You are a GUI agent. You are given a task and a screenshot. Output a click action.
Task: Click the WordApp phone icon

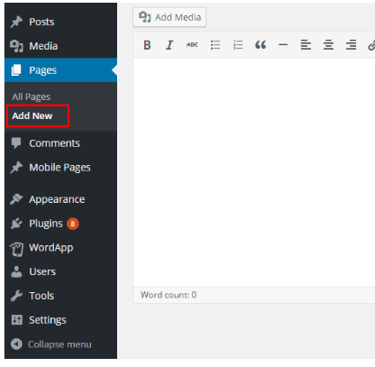[x=16, y=249]
